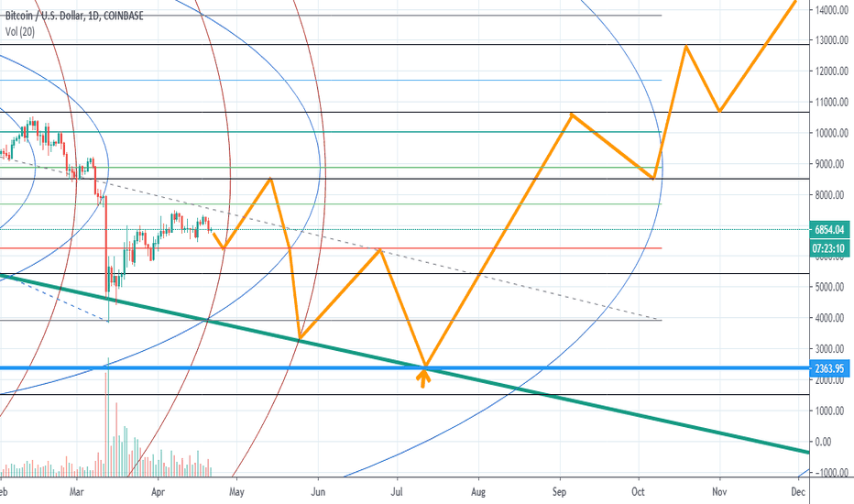Image resolution: width=854 pixels, height=504 pixels.
Task: Click the Apr label on time axis
Action: [x=158, y=492]
